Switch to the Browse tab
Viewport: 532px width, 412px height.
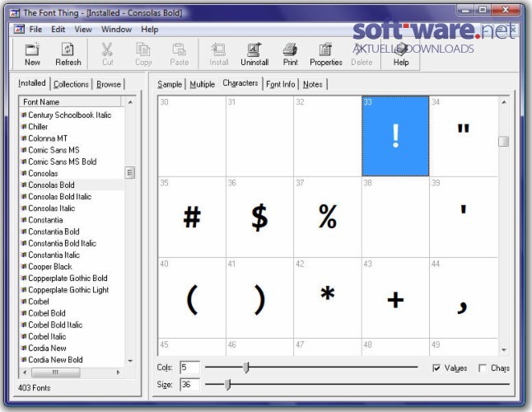pos(109,84)
